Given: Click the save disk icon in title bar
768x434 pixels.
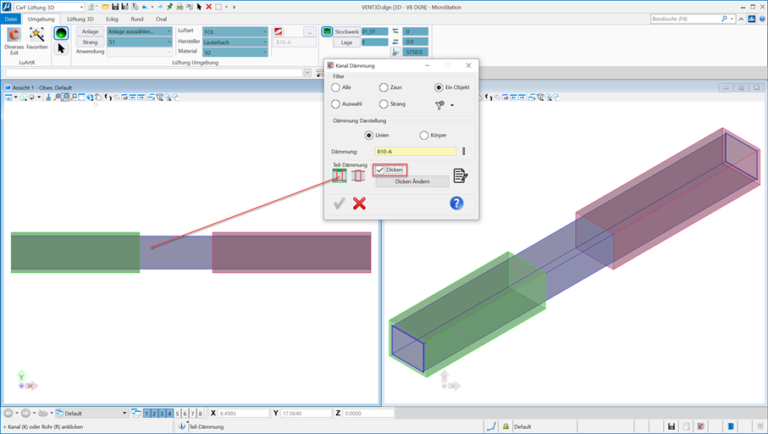Looking at the screenshot, I should click(x=115, y=7).
